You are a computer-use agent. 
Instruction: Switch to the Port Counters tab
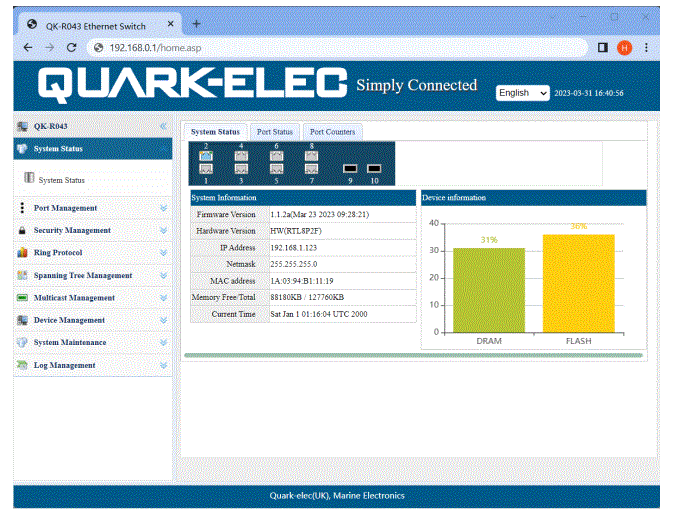point(333,132)
